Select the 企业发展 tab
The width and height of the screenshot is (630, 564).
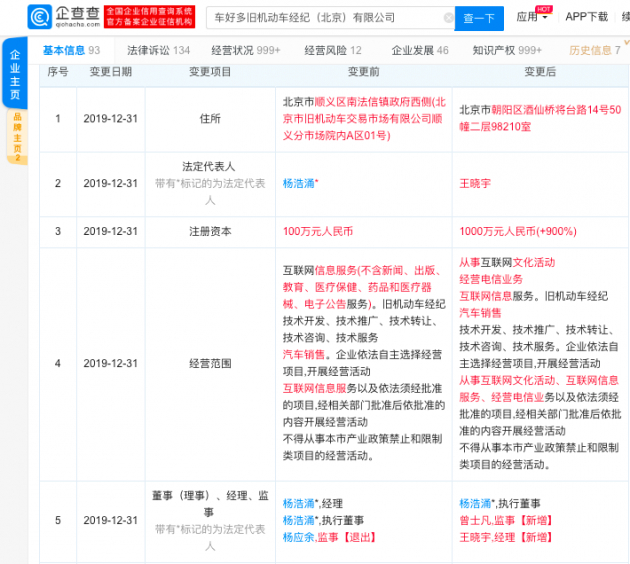point(420,50)
